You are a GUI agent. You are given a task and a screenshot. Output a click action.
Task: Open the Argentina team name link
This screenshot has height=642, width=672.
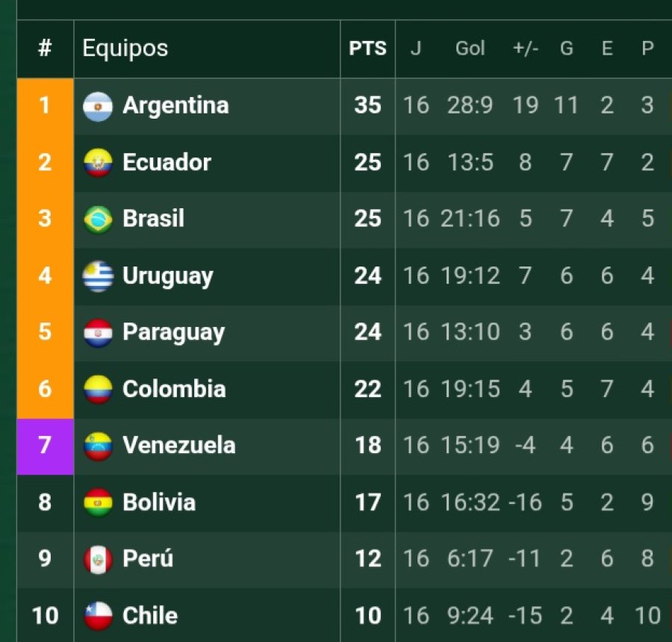[175, 105]
